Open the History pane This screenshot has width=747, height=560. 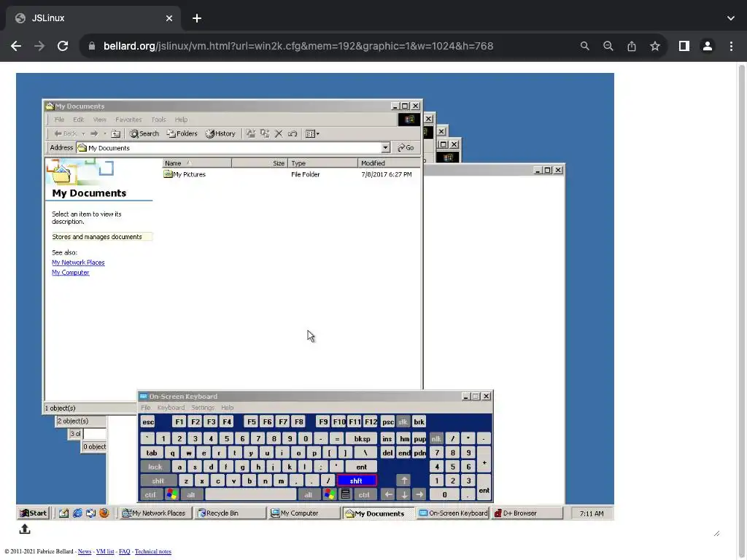click(x=220, y=134)
